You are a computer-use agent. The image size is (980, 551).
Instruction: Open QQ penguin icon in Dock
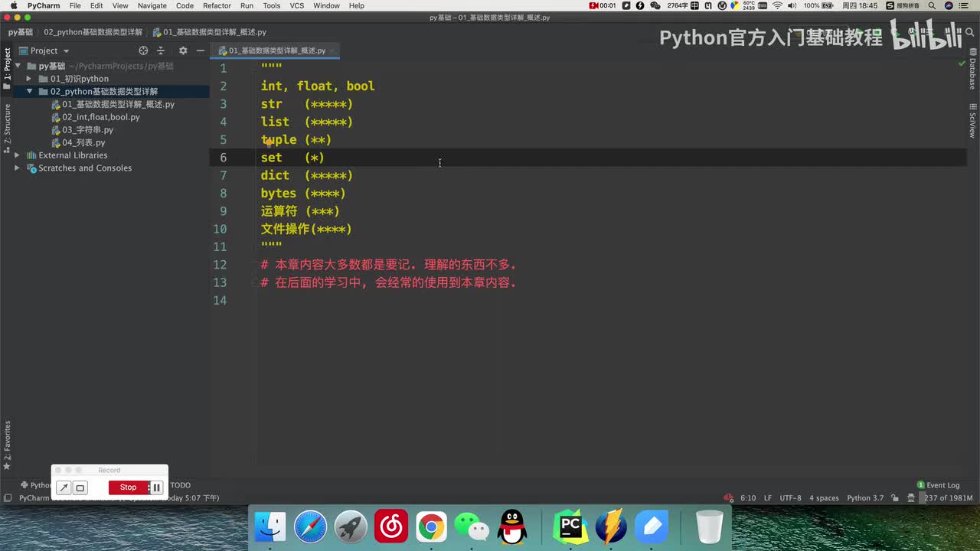(512, 527)
